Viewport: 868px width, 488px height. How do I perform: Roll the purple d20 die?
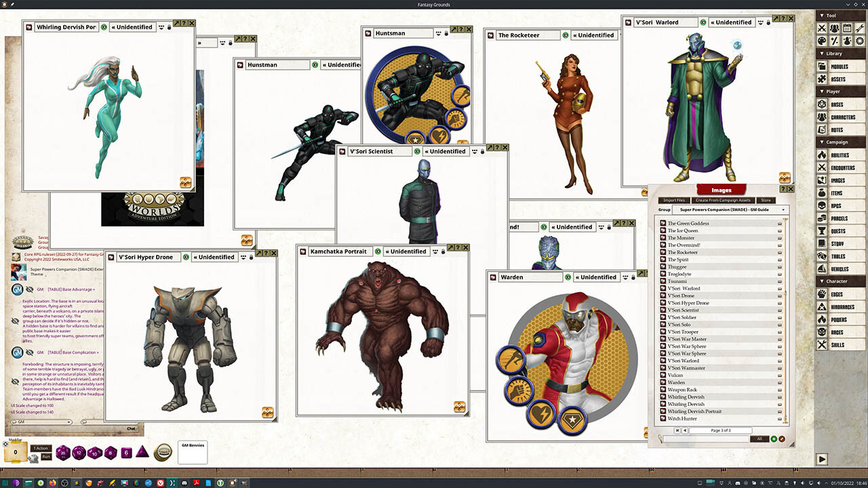[63, 453]
